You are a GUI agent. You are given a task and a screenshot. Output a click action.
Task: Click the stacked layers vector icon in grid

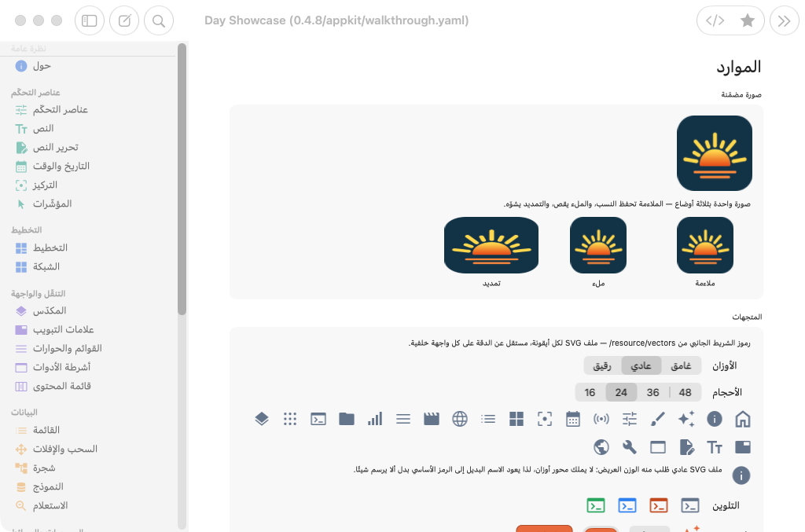pos(262,419)
